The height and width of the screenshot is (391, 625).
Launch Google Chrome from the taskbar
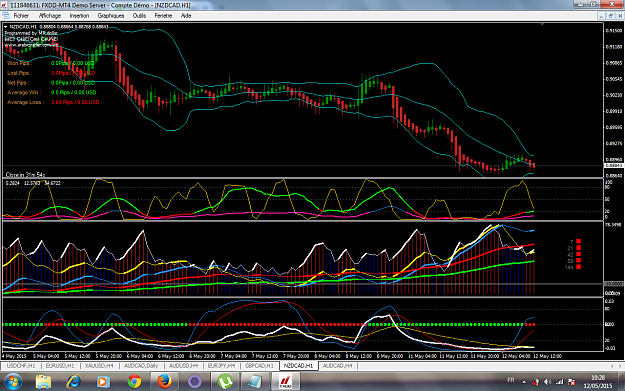click(x=134, y=382)
